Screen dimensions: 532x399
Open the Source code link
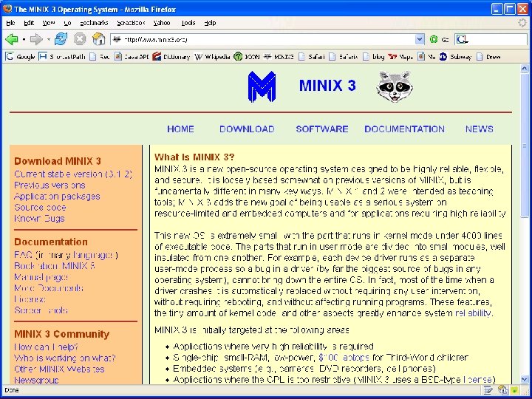tap(40, 208)
